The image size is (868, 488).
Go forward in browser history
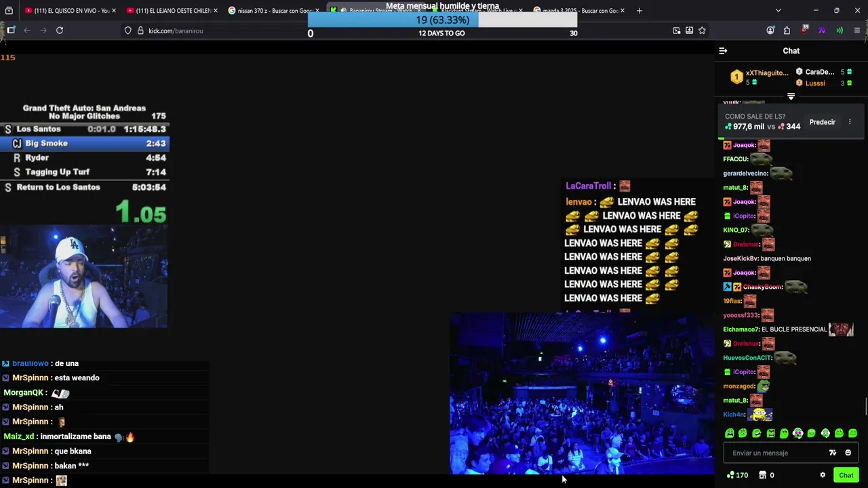click(43, 30)
